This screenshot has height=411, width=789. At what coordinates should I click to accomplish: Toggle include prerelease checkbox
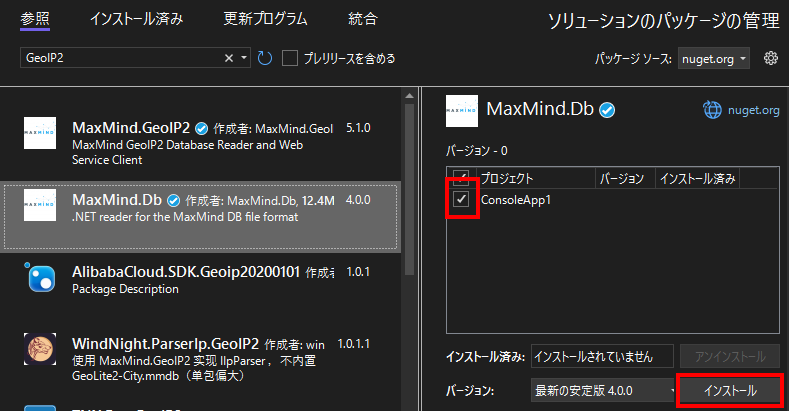(x=290, y=58)
